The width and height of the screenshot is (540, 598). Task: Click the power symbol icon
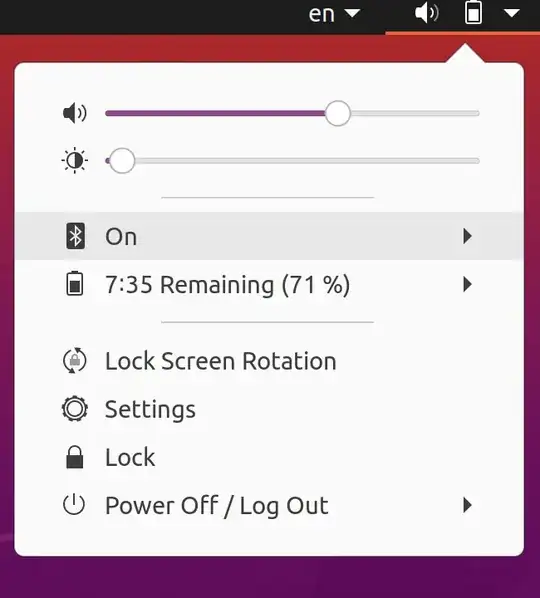[74, 504]
